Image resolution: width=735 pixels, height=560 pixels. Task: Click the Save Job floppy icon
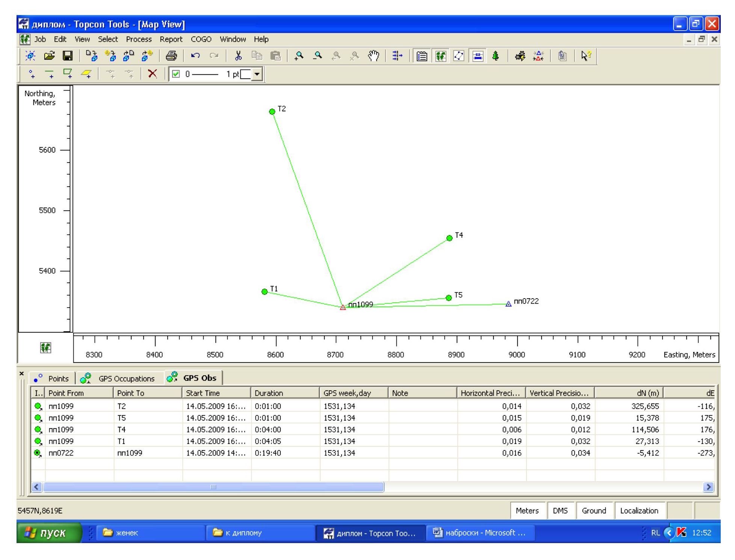pyautogui.click(x=68, y=56)
